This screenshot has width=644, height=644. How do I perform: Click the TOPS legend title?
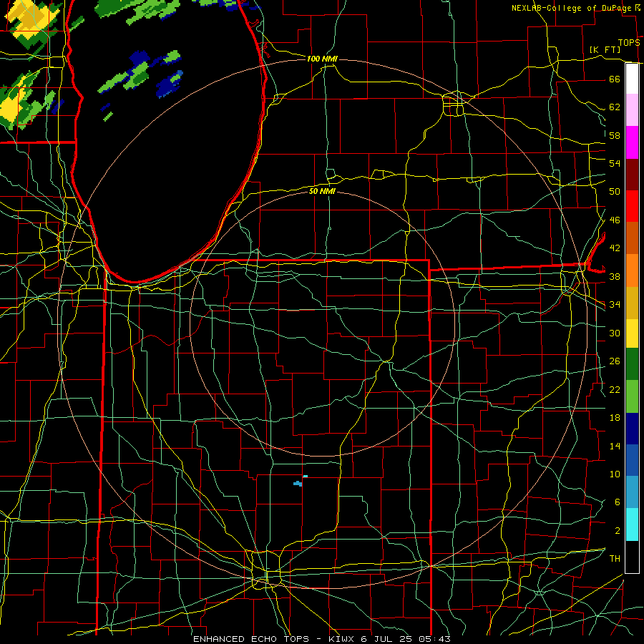point(629,43)
